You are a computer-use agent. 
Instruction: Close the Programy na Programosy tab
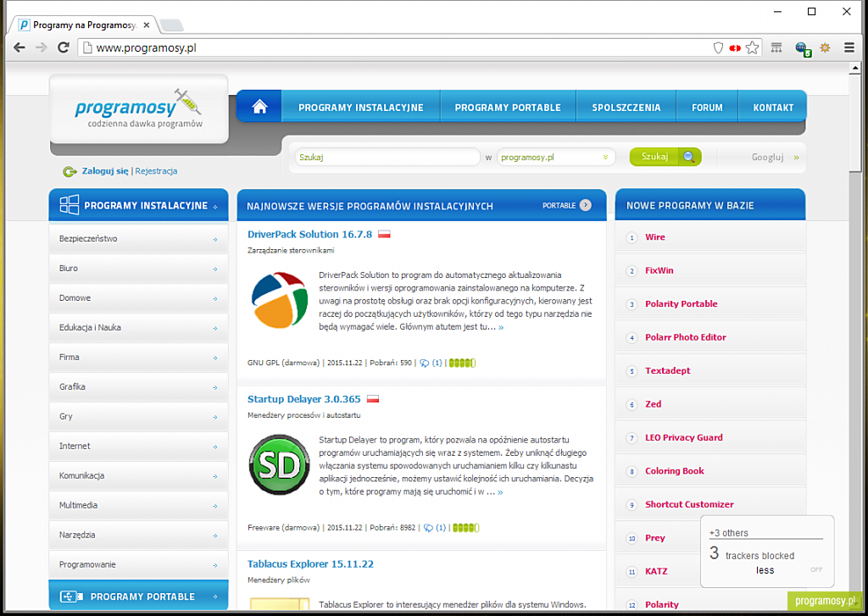146,25
